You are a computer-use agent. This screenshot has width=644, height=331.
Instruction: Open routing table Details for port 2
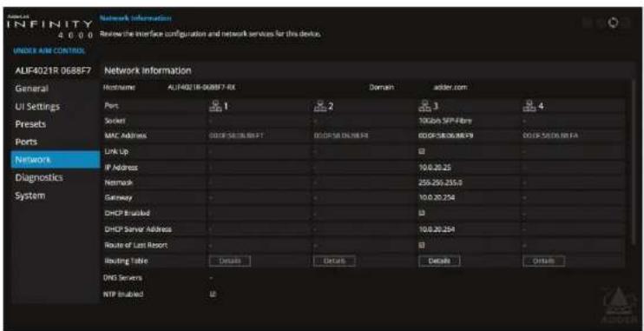click(335, 261)
